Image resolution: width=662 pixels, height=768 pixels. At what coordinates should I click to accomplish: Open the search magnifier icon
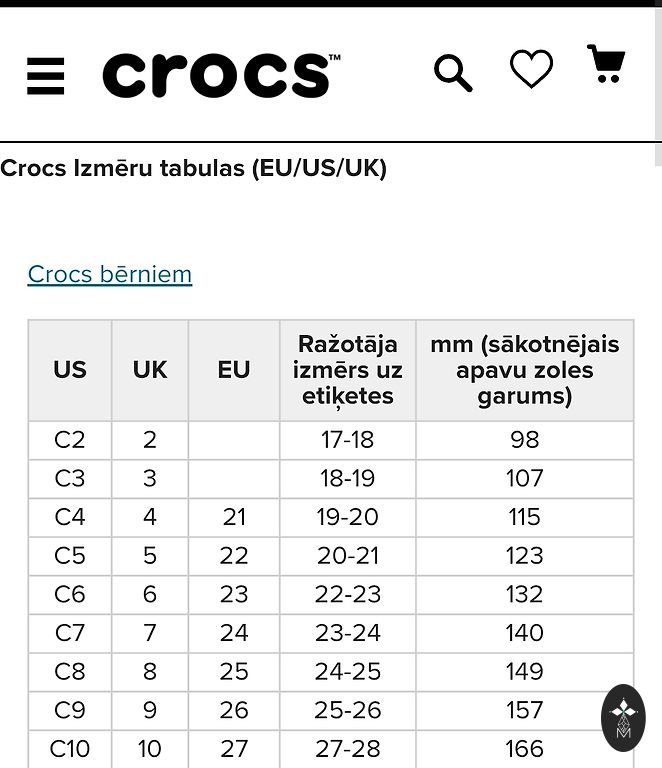coord(452,73)
